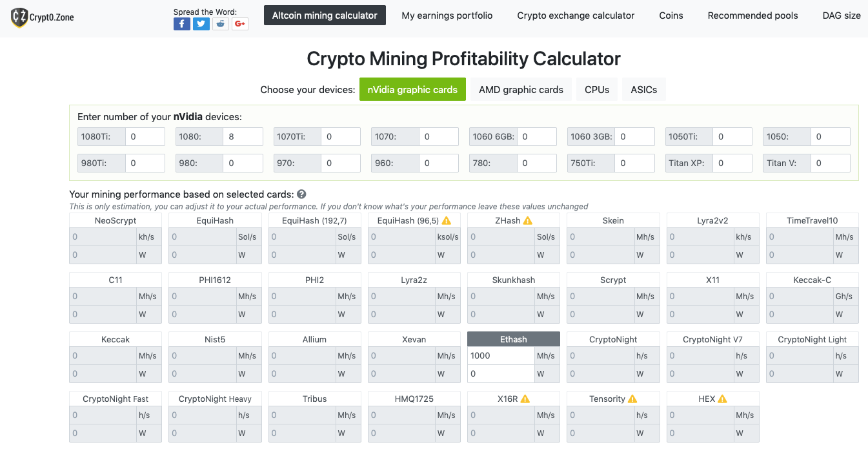Open My earnings portfolio page

447,16
